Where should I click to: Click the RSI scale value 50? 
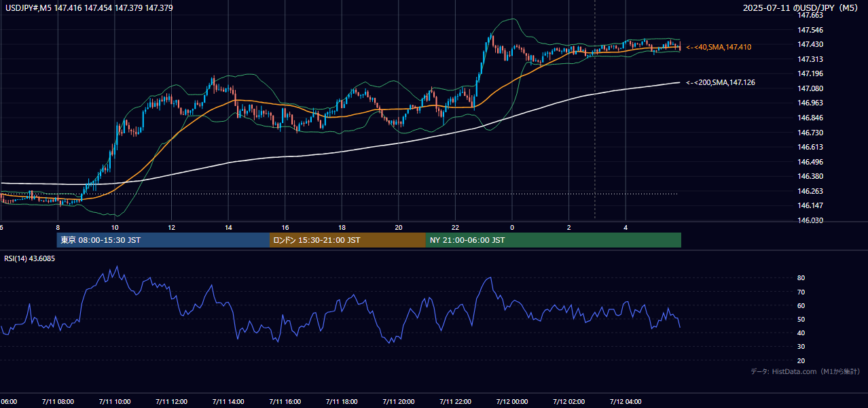click(x=801, y=319)
